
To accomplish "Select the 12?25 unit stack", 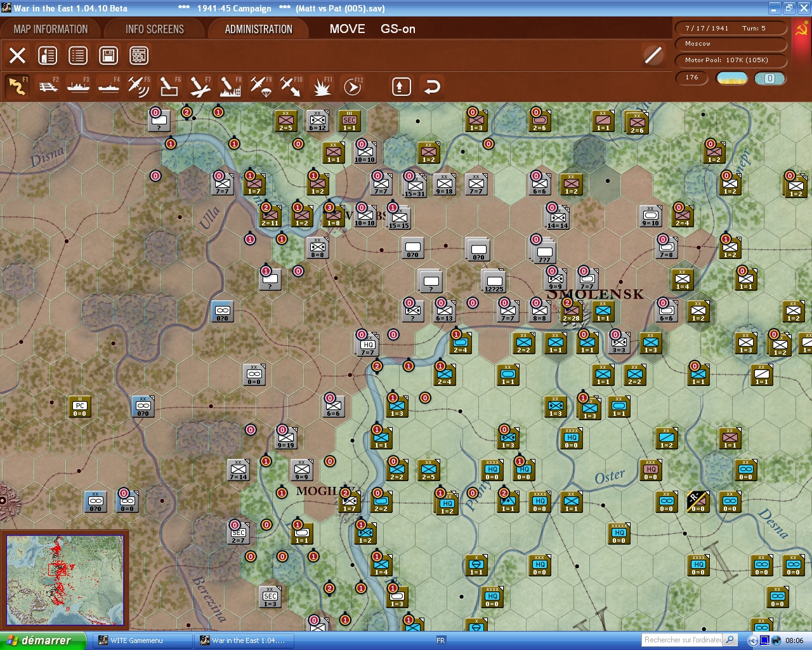I will [x=494, y=281].
